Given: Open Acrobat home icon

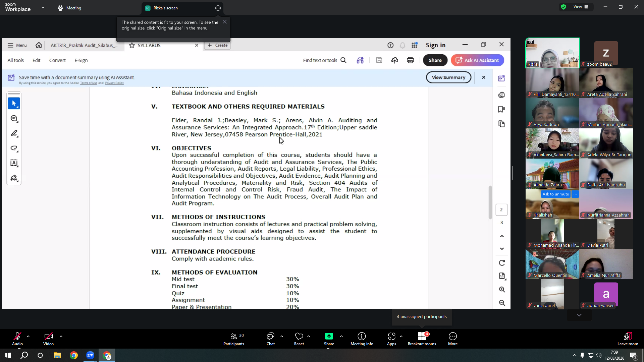Looking at the screenshot, I should click(x=39, y=45).
